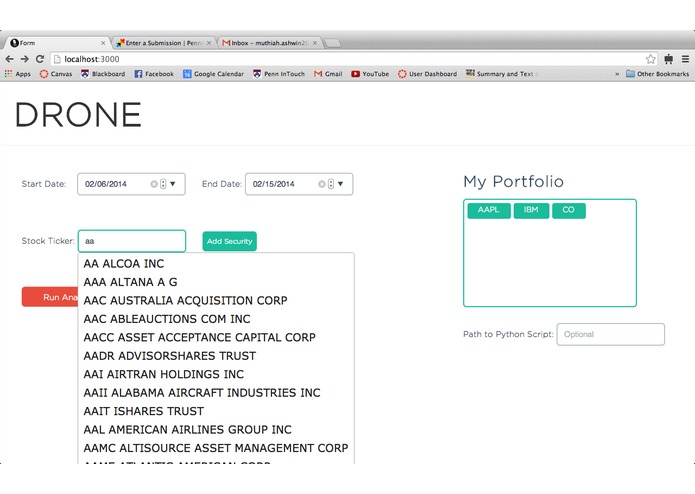Close the Enter a Submission tab
The width and height of the screenshot is (695, 494).
click(209, 43)
